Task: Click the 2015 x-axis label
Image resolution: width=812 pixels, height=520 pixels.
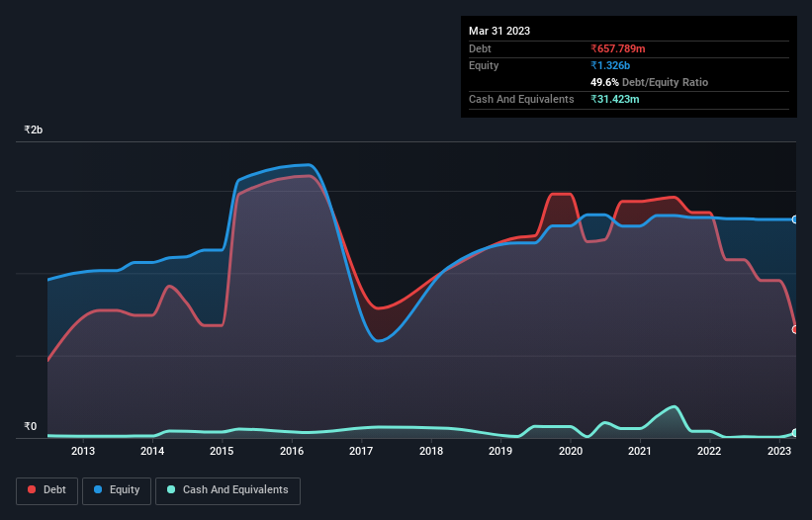Action: tap(222, 451)
